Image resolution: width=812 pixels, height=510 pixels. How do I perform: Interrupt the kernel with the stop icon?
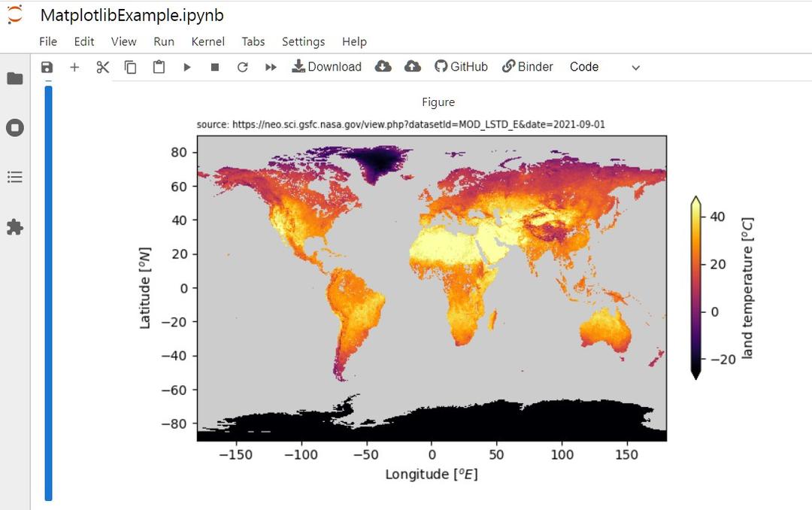pyautogui.click(x=215, y=67)
